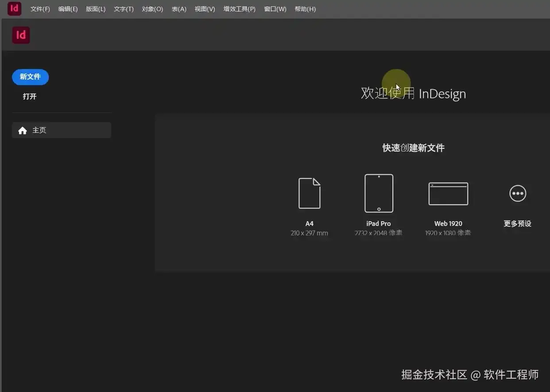550x392 pixels.
Task: Click the Web 1920 preset label
Action: [x=448, y=223]
